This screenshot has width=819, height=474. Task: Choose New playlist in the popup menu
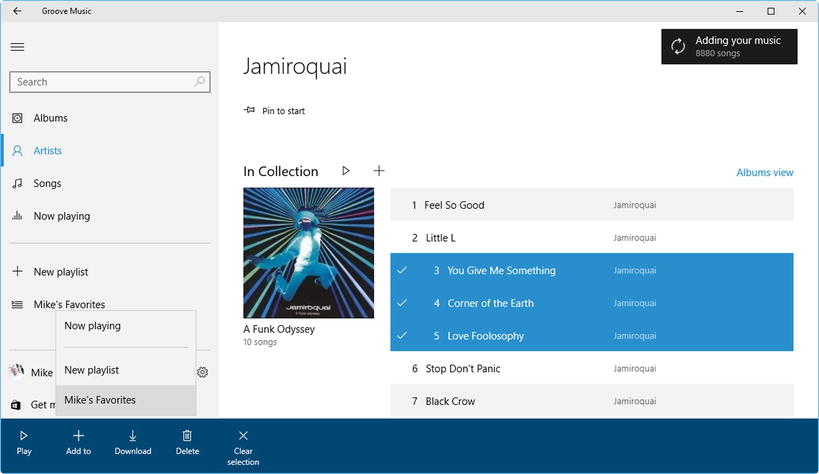(x=126, y=370)
